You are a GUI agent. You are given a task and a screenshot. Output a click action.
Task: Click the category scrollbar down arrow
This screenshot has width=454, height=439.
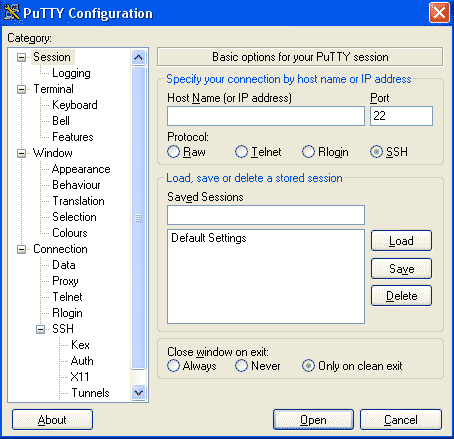pyautogui.click(x=138, y=392)
